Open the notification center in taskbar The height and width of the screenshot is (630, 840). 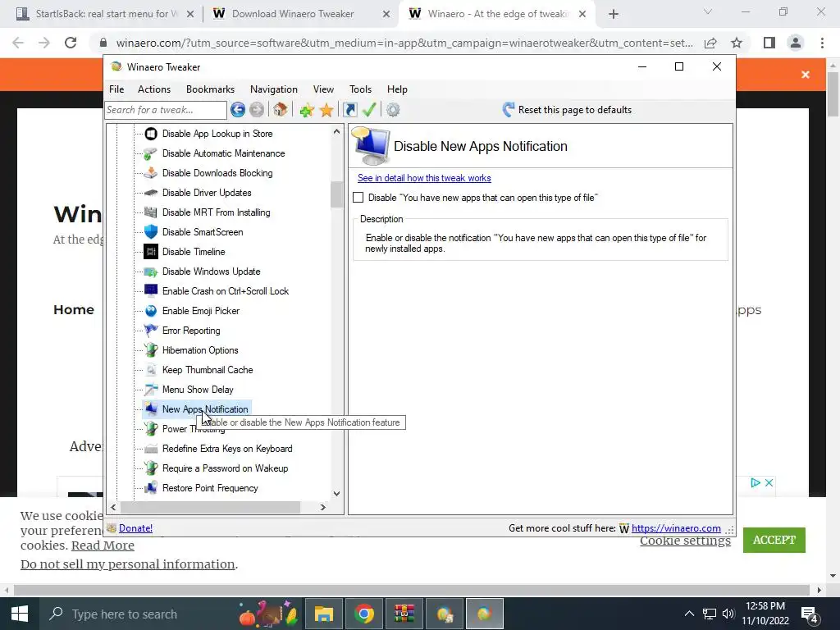[809, 614]
